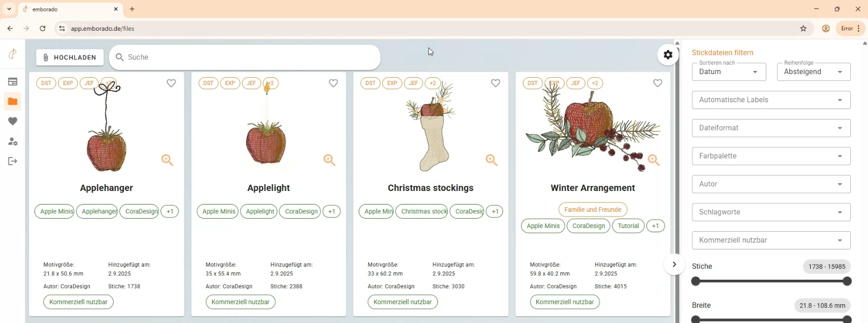
Task: Click the HOCHLADEN upload button
Action: click(x=70, y=57)
